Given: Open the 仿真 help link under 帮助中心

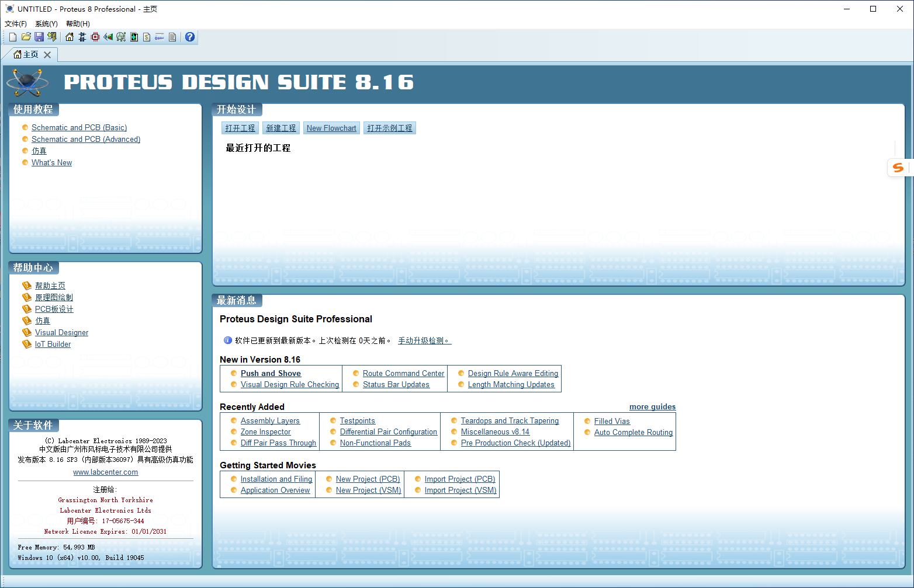Looking at the screenshot, I should 43,321.
